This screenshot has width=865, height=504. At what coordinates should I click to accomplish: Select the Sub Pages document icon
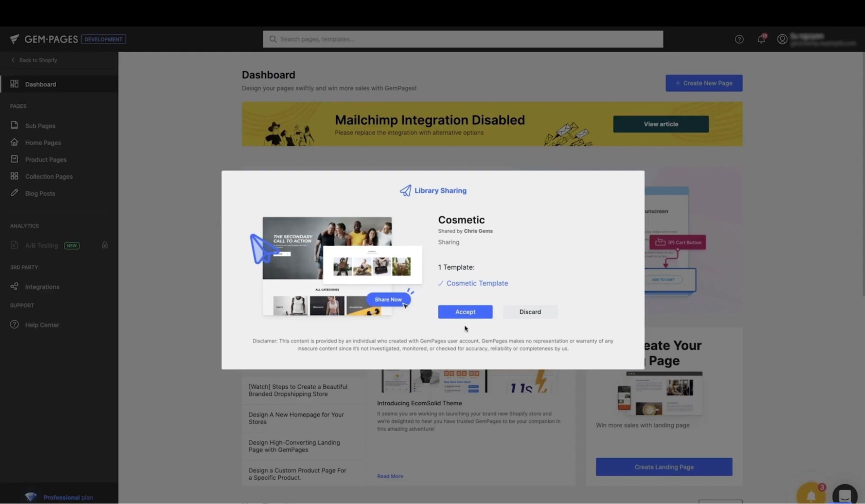(x=14, y=125)
